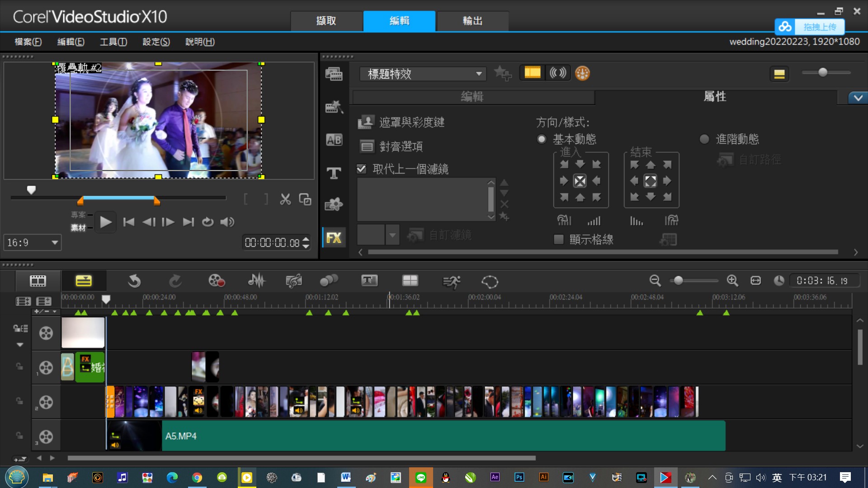The width and height of the screenshot is (868, 488).
Task: Adjust timeline zoom slider
Action: [678, 281]
